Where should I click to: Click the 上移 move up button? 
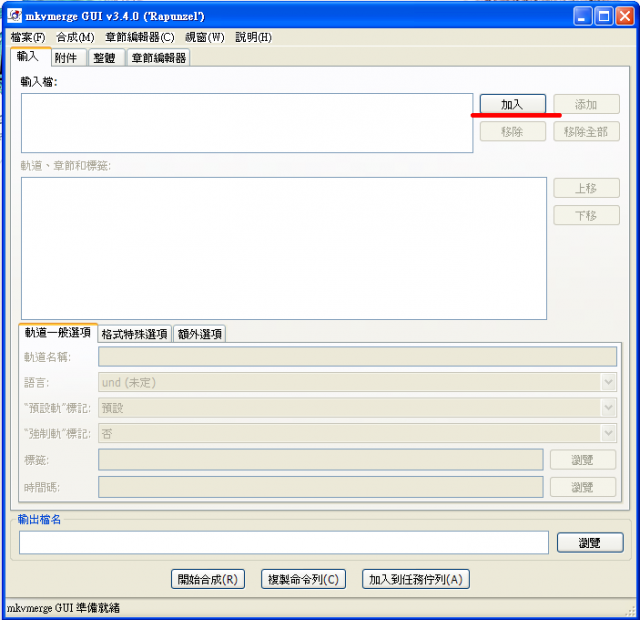click(x=586, y=188)
